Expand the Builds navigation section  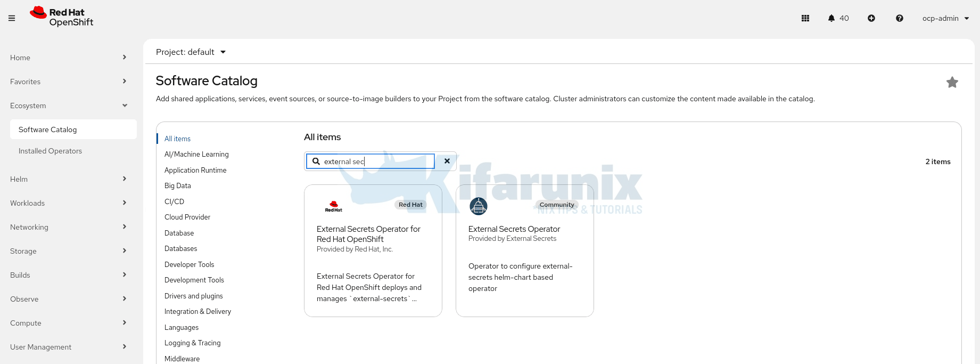click(x=68, y=275)
